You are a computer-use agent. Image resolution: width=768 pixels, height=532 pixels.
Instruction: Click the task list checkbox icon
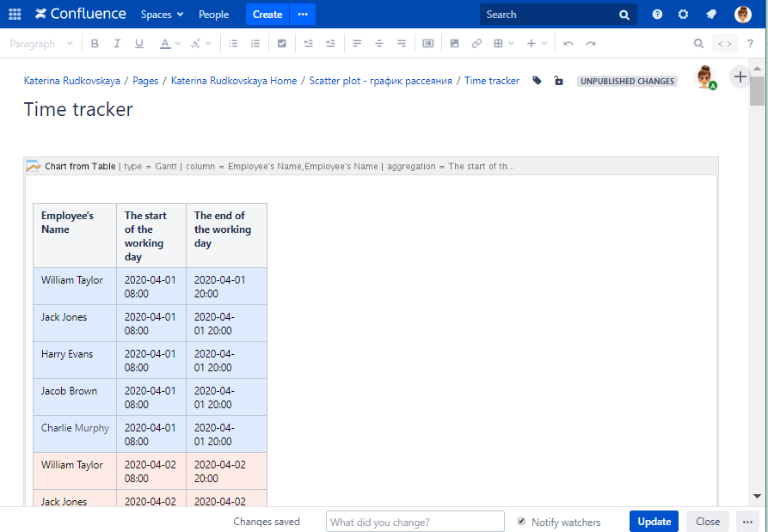pyautogui.click(x=282, y=43)
